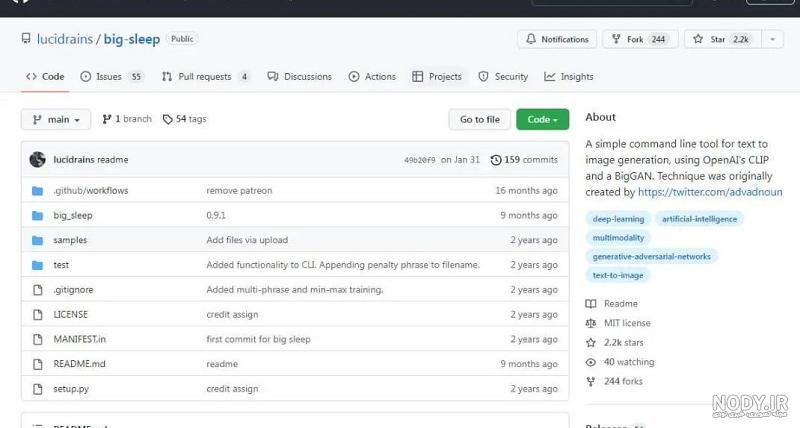View the 244 forks link
The image size is (800, 428).
(614, 381)
